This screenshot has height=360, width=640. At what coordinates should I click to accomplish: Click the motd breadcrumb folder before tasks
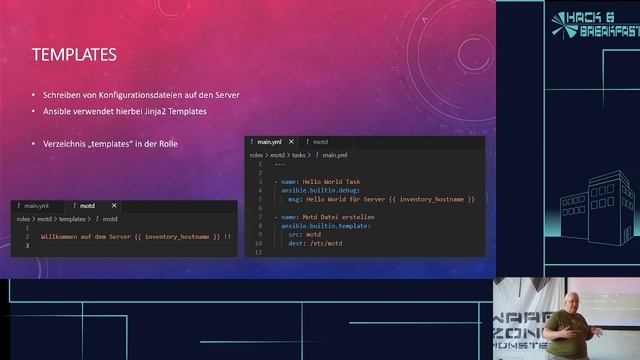[x=277, y=155]
